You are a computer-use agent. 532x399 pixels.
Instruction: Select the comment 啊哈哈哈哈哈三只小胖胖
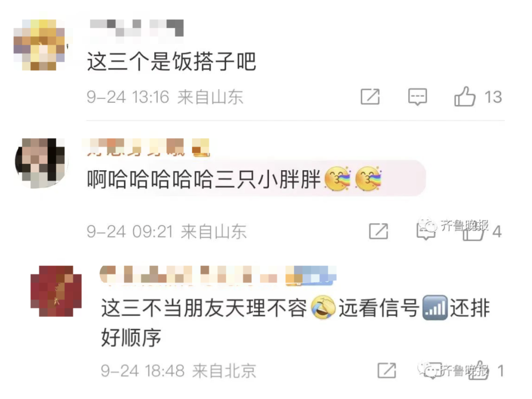(x=203, y=179)
